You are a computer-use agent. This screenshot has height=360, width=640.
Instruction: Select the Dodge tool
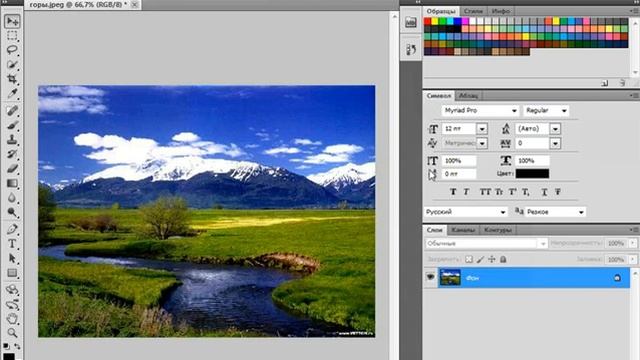pos(12,212)
